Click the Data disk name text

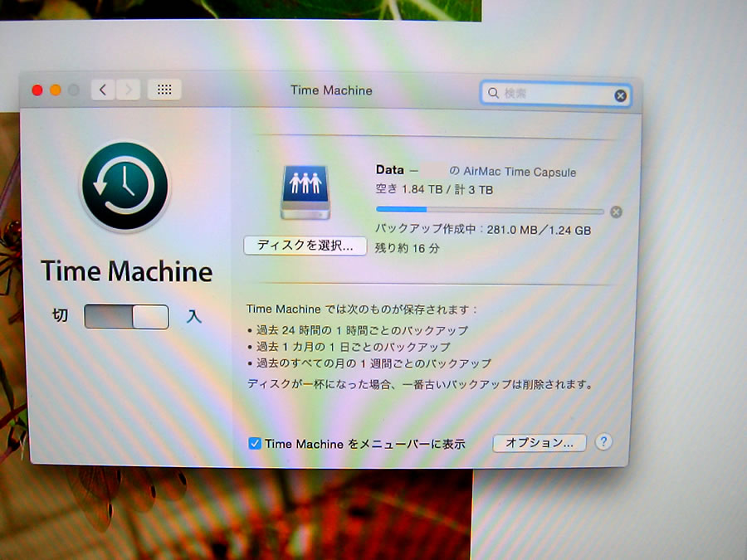pos(390,170)
